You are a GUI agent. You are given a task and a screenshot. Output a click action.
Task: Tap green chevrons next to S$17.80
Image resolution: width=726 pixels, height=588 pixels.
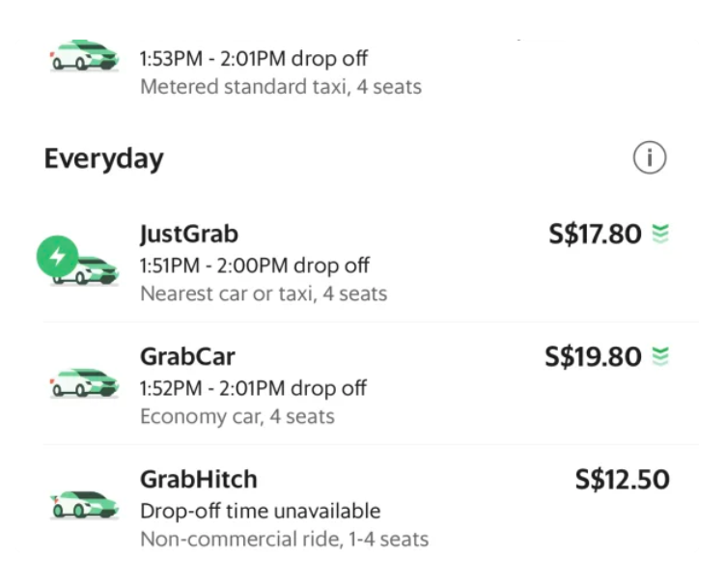[660, 234]
